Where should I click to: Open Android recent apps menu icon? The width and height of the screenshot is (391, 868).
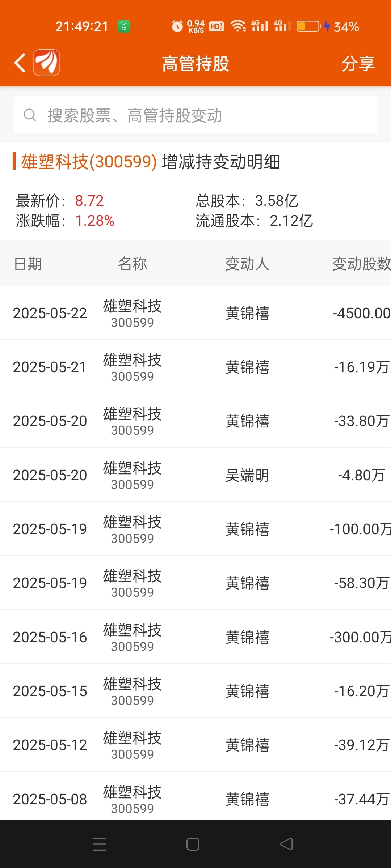click(x=100, y=844)
